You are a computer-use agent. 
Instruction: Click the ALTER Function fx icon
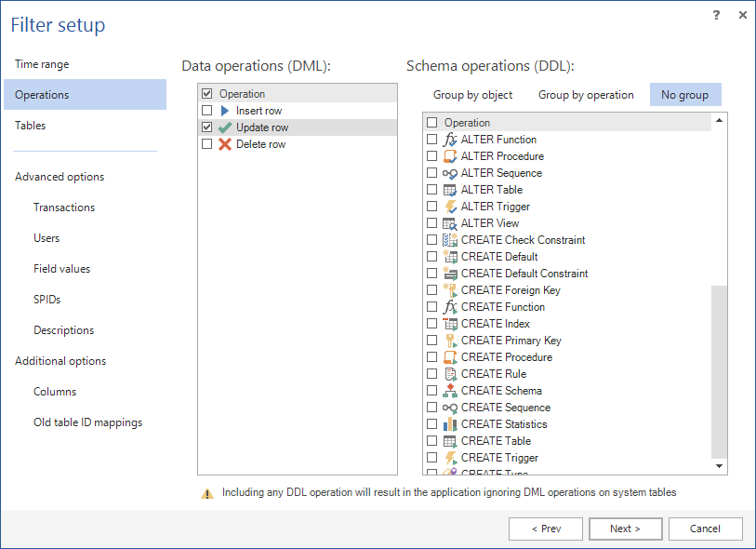[450, 140]
